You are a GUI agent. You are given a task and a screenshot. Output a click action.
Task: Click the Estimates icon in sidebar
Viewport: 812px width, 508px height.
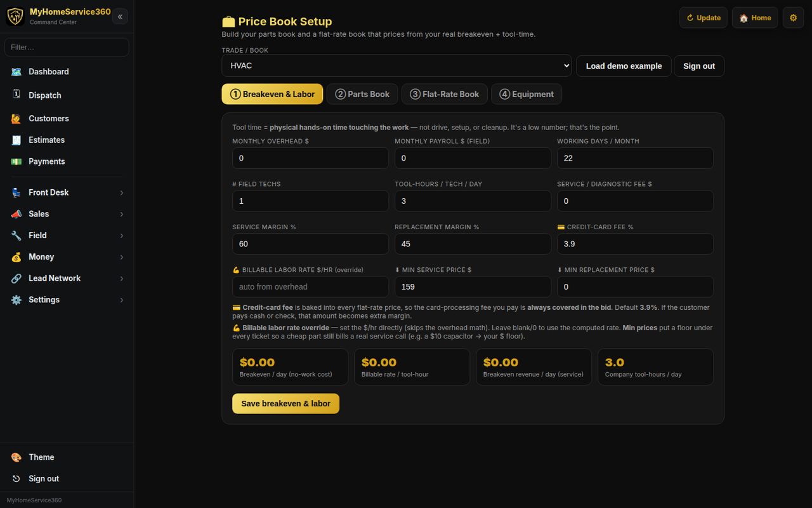pos(16,140)
